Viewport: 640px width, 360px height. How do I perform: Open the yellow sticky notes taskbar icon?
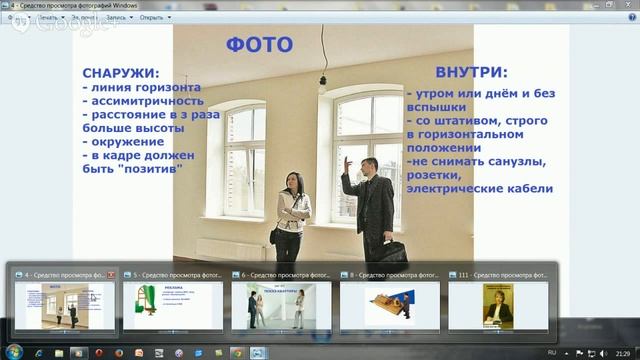[x=219, y=353]
